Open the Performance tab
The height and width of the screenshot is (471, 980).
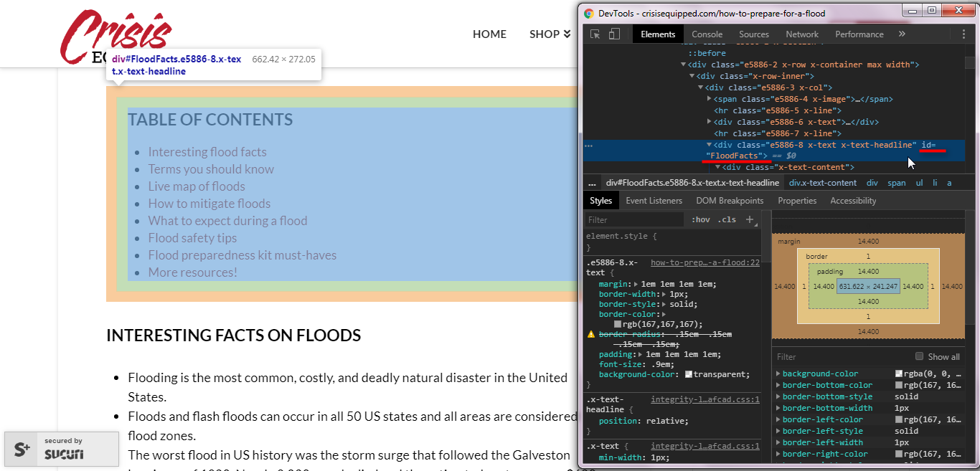point(859,34)
